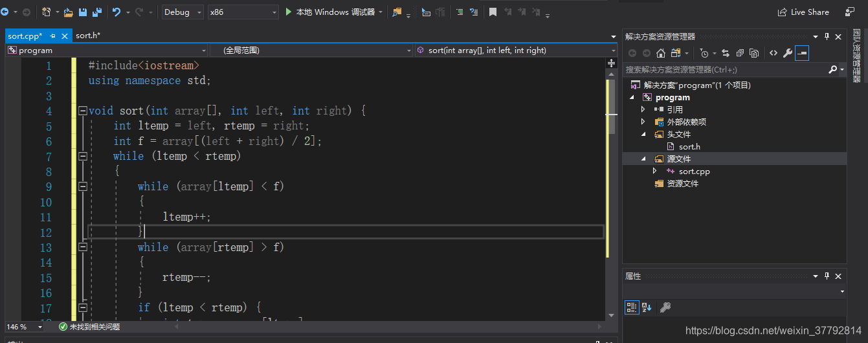Collapse the while (array[ltemp] < f) block

(x=83, y=186)
